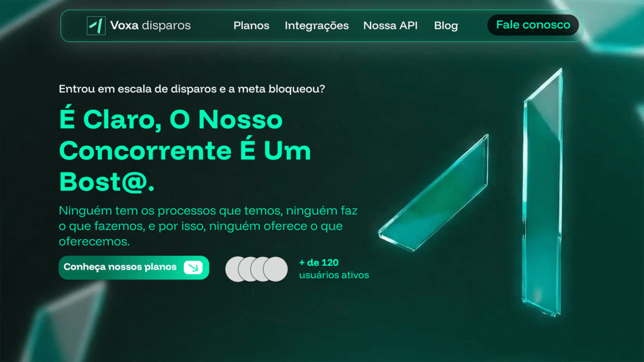The width and height of the screenshot is (644, 362).
Task: Go to the Integrações page
Action: tap(317, 26)
